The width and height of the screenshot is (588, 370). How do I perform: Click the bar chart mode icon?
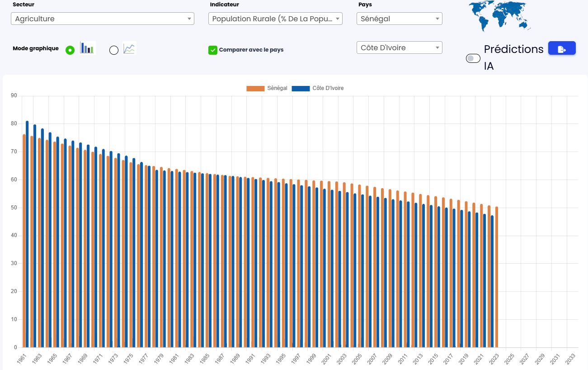[x=87, y=48]
